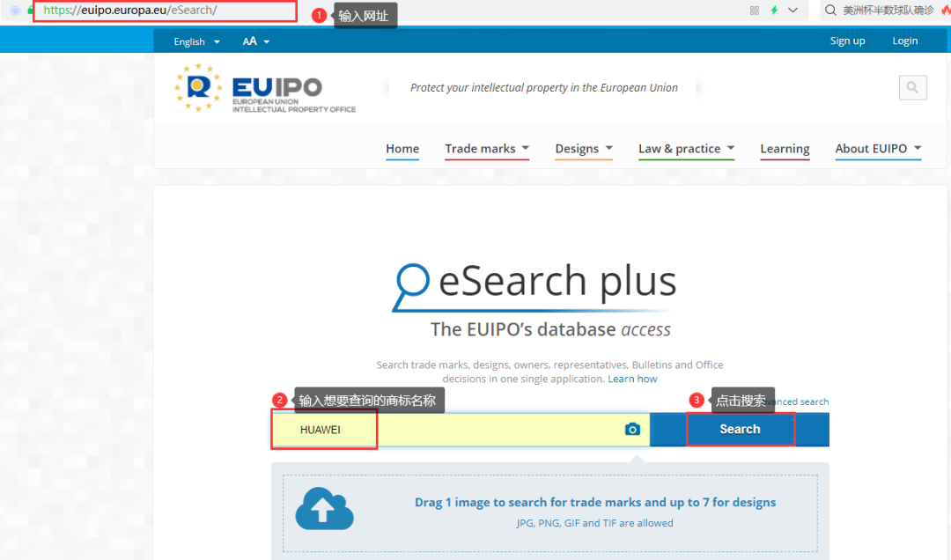Expand the Trade marks menu
Screen dimensions: 951x560
point(487,149)
